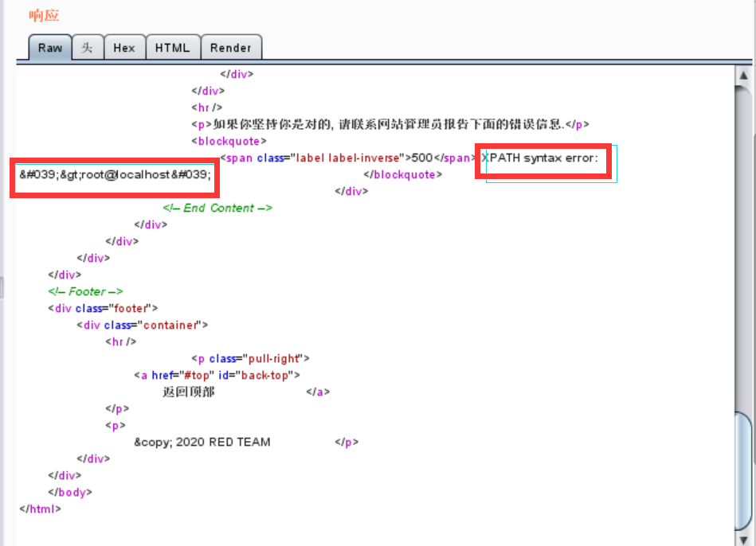Switch to the Raw response tab

click(50, 48)
